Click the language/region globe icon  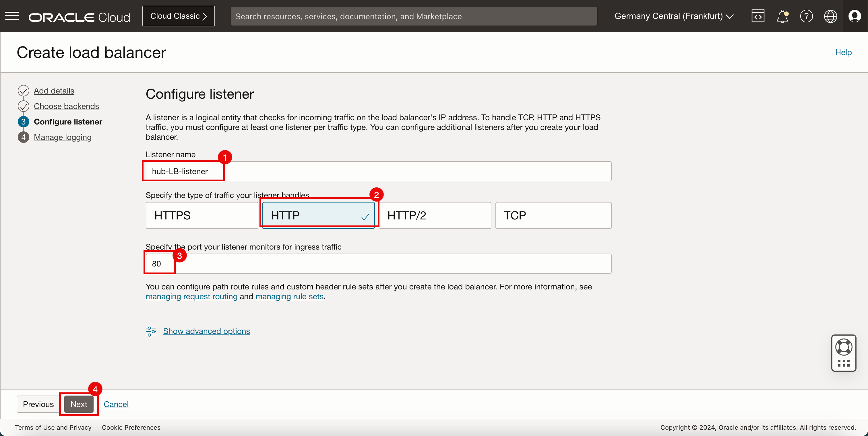[x=831, y=16]
